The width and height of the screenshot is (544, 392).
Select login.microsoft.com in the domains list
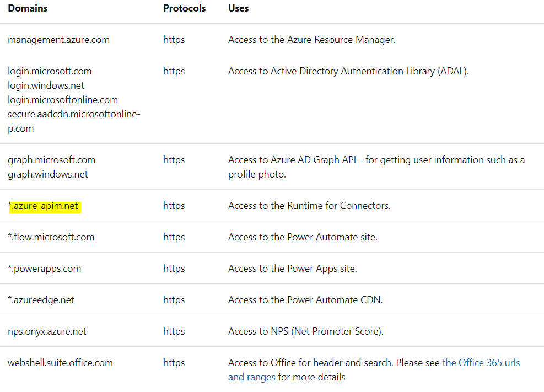[x=50, y=71]
